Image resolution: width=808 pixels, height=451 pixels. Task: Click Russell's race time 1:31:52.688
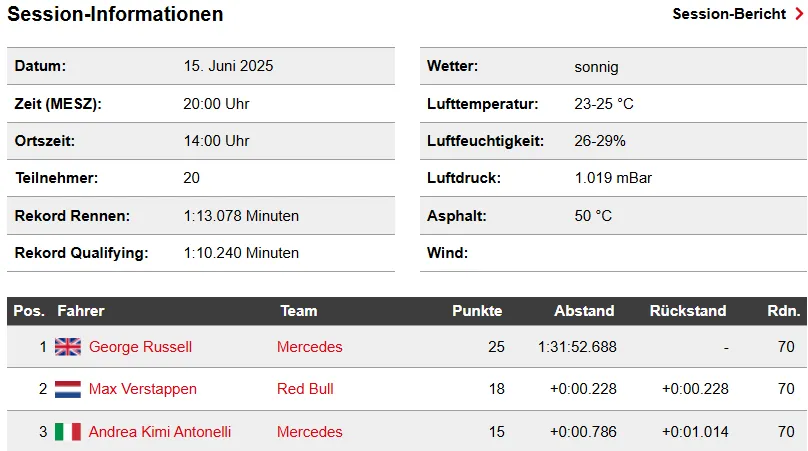coord(577,347)
